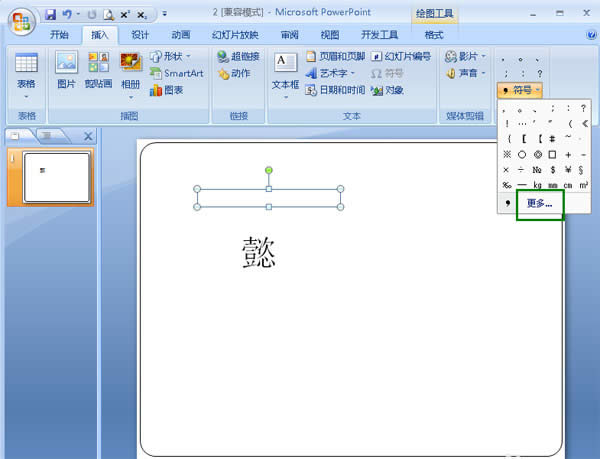Click 更多... in the symbol panel

(539, 203)
